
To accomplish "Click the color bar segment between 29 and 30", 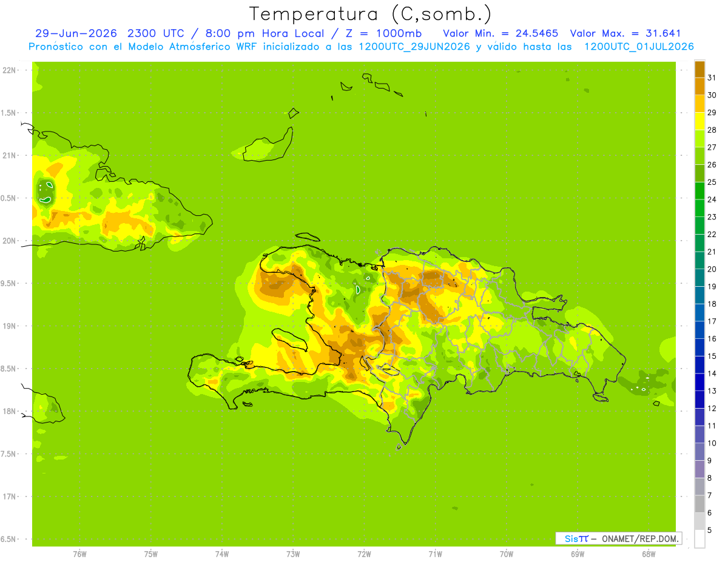I will [x=699, y=104].
